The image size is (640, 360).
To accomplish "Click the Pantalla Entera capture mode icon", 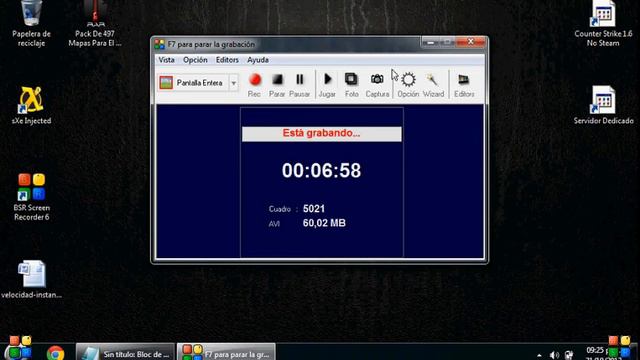I will pos(166,83).
